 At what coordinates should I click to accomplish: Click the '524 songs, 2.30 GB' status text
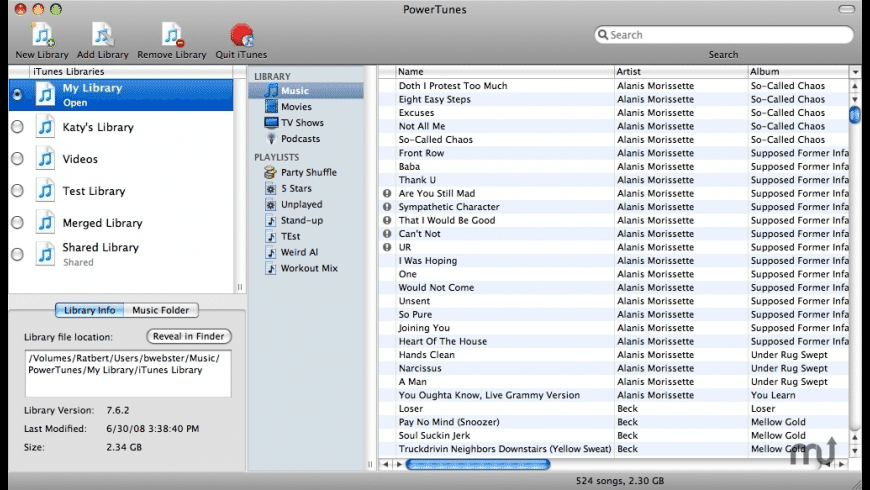620,481
